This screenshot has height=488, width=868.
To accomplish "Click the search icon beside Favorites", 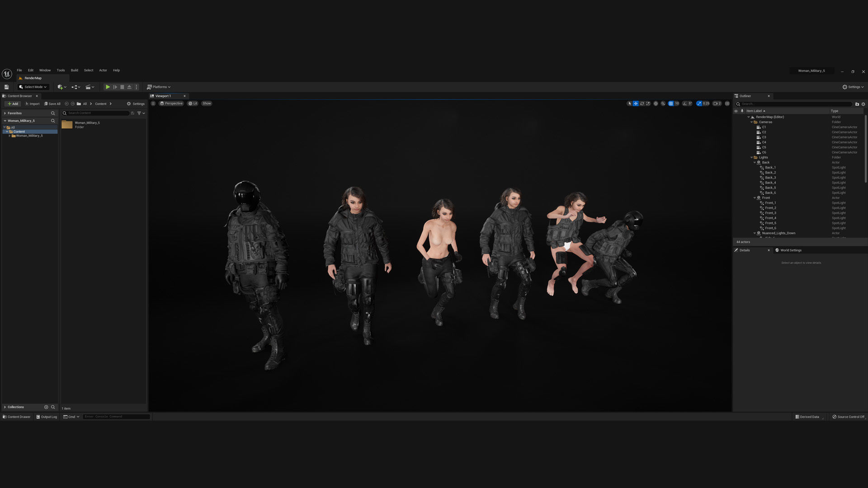I will 53,113.
